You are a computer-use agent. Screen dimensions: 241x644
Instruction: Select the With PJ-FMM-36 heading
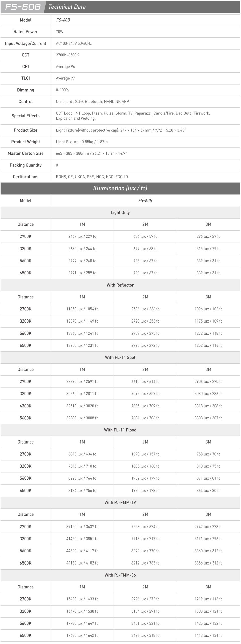[x=120, y=575]
